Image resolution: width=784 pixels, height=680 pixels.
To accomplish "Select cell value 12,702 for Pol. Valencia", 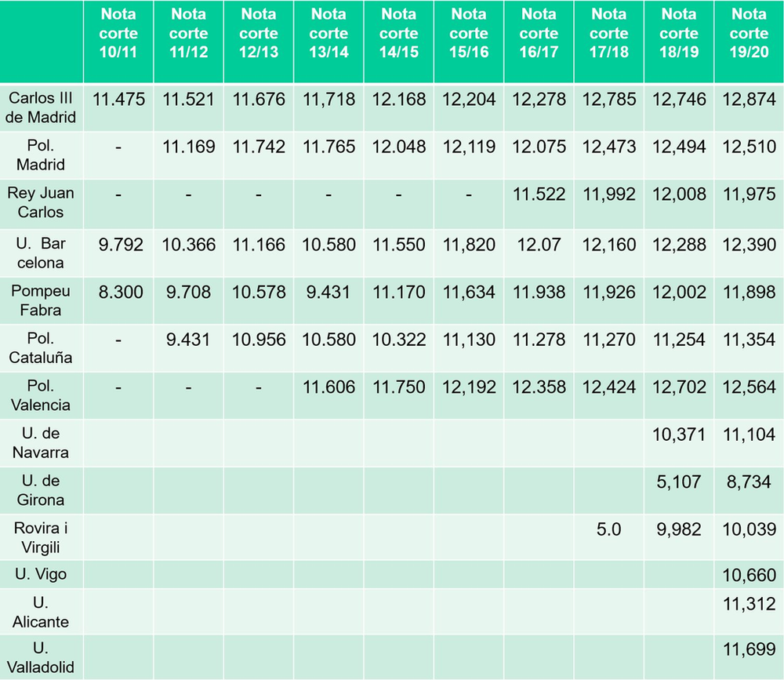I will pyautogui.click(x=678, y=387).
